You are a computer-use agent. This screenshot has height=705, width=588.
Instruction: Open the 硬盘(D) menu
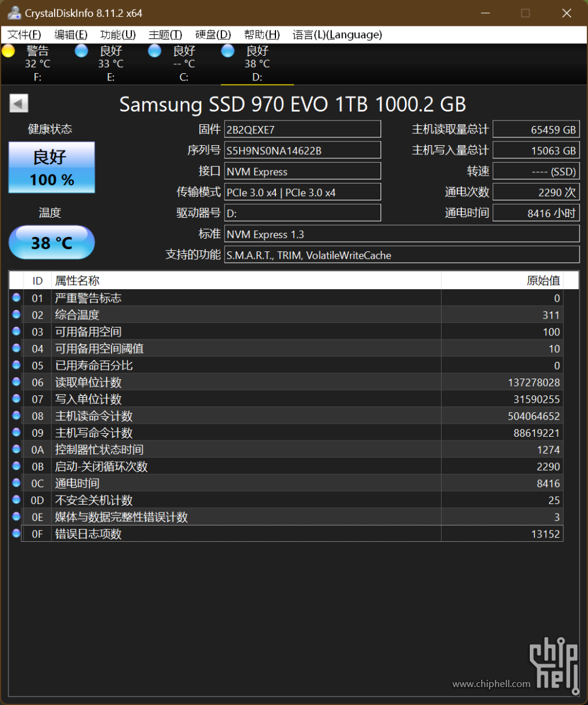[x=213, y=35]
